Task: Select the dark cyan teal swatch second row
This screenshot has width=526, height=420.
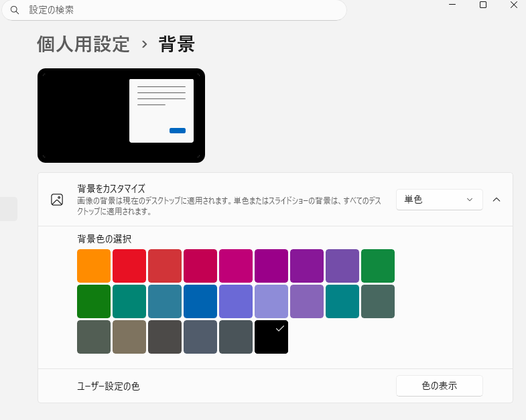Action: 342,301
